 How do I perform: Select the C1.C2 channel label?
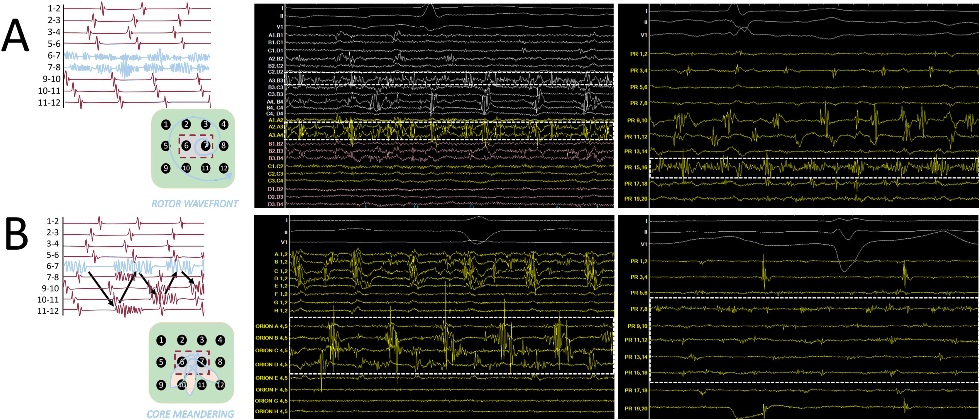tap(275, 166)
